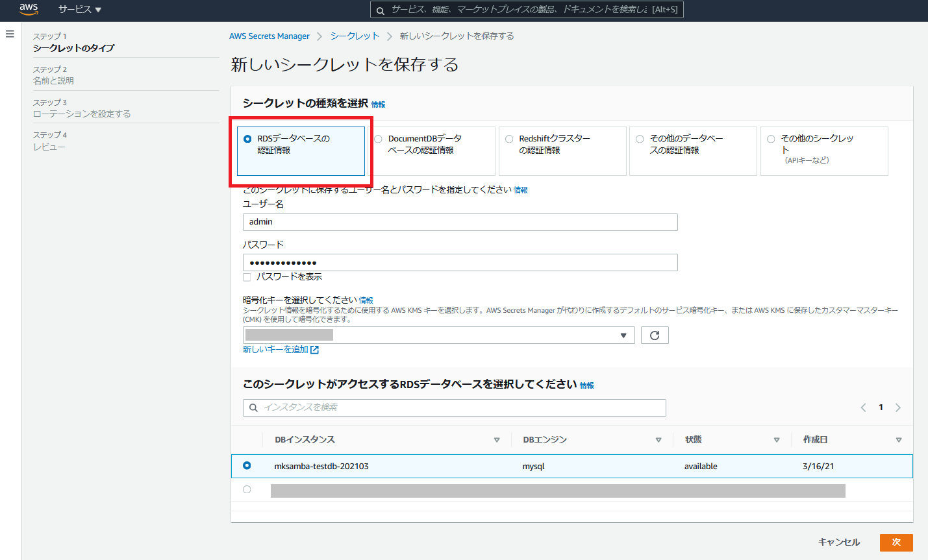Open the サービス dropdown menu
Screen dimensions: 928x560
[80, 9]
